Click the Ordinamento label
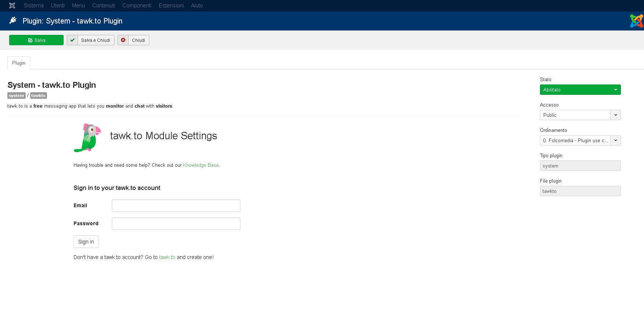 point(553,130)
